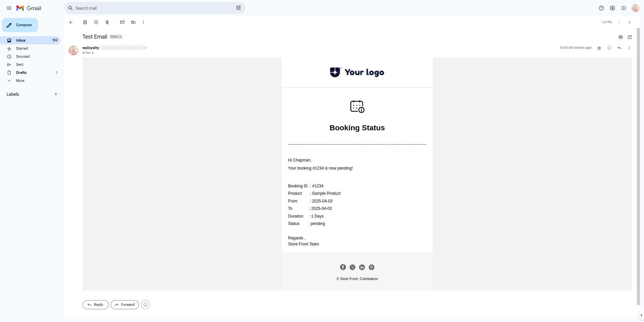This screenshot has width=644, height=322.
Task: Click the Facebook icon in email footer
Action: (x=342, y=267)
